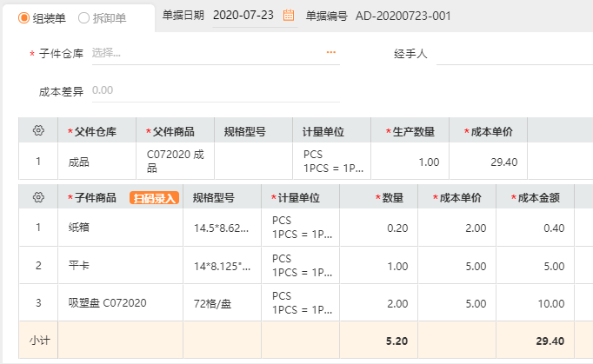The width and height of the screenshot is (593, 364).
Task: Open the calendar date picker icon
Action: tap(290, 16)
